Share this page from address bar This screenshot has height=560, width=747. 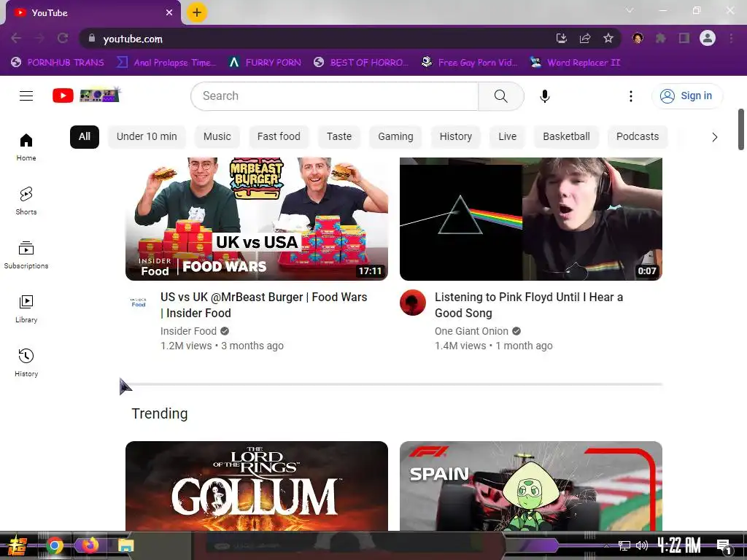(x=585, y=39)
